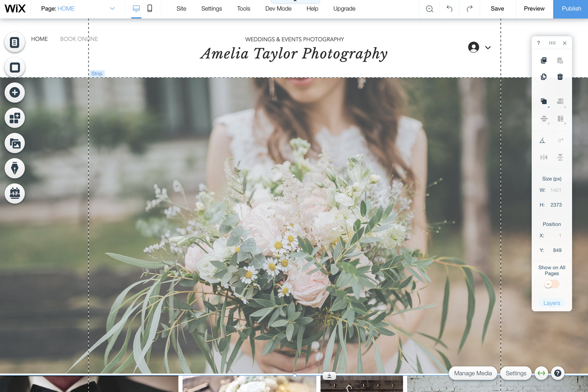Open the Dev Mode menu
The height and width of the screenshot is (392, 588).
point(278,9)
